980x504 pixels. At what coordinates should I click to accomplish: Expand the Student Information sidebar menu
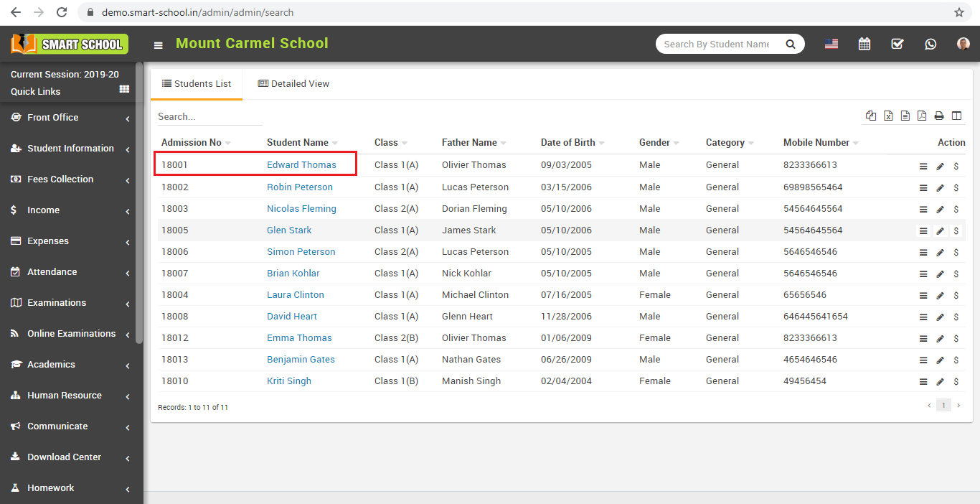pos(70,149)
